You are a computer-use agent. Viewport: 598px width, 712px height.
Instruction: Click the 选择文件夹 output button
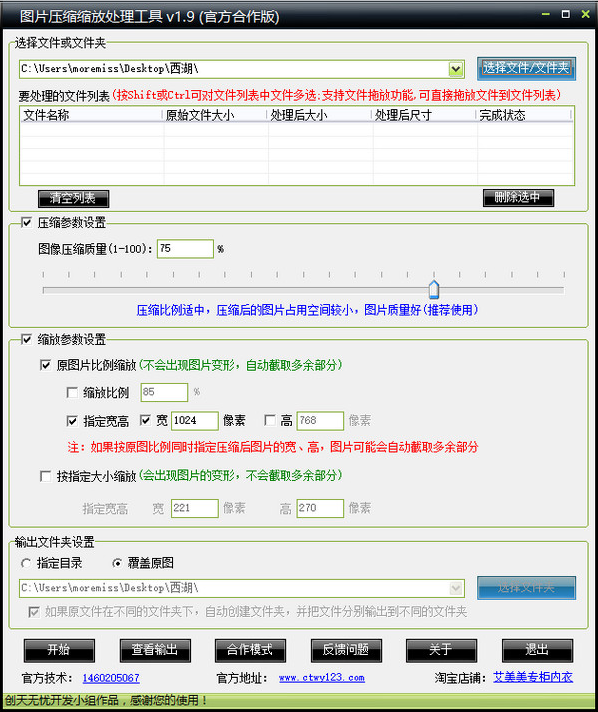(x=526, y=588)
